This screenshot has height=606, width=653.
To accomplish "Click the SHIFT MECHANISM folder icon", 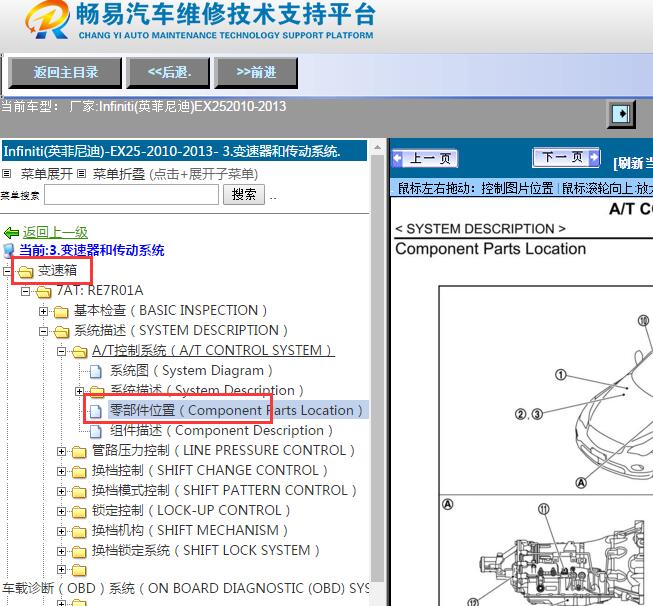I will click(79, 531).
